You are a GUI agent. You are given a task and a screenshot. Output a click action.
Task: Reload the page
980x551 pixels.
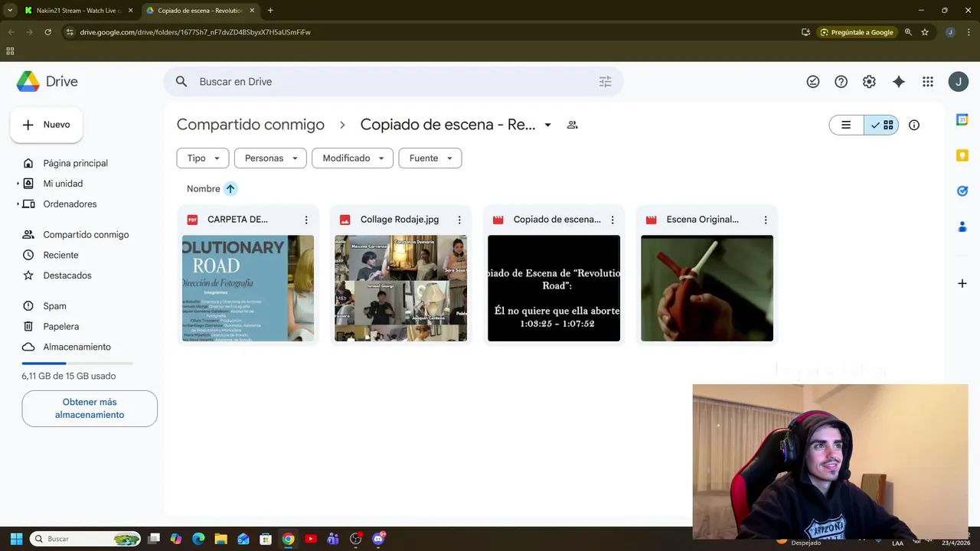coord(47,32)
